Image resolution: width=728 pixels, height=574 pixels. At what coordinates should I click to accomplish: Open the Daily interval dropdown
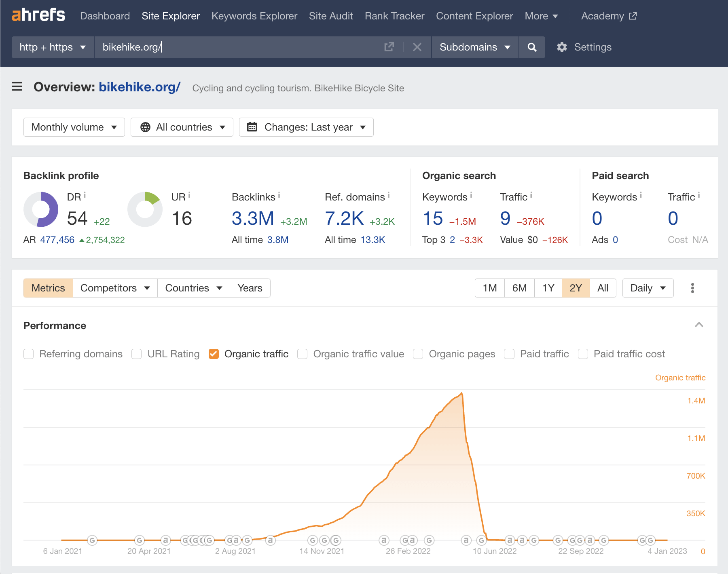[647, 288]
